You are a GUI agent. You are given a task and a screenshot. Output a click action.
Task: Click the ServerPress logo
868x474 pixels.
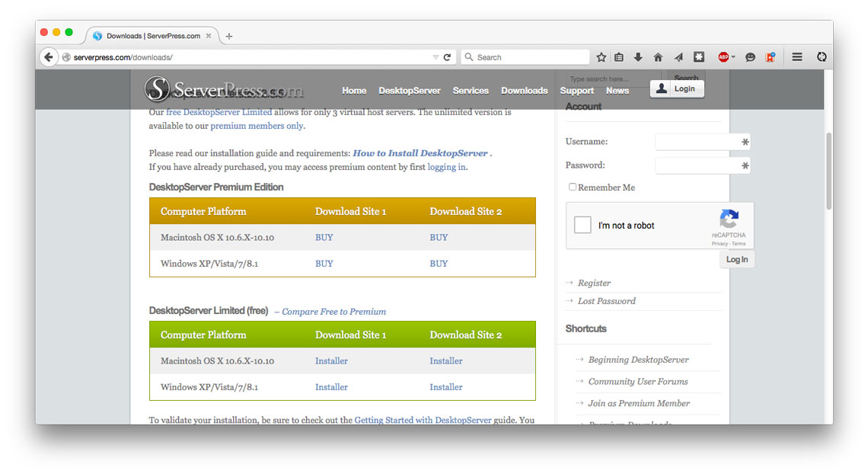click(224, 89)
